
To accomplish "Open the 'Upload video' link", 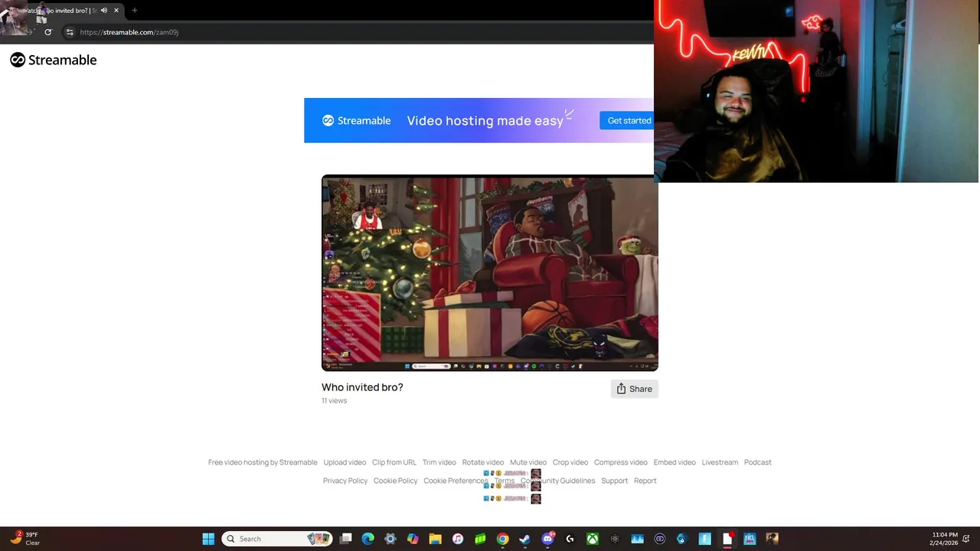I will click(x=345, y=462).
